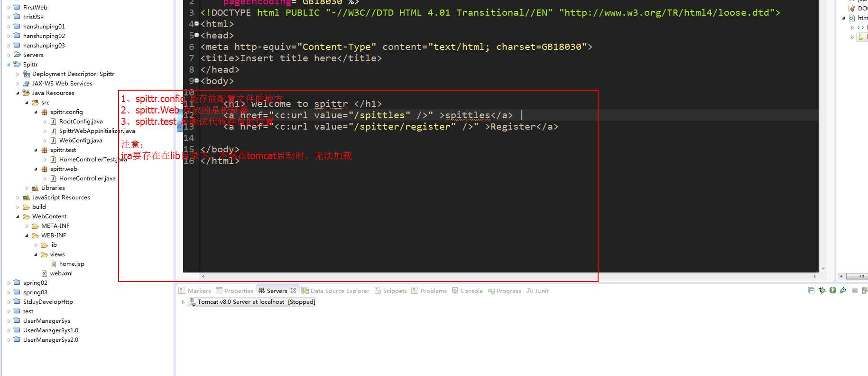Collapse the Spittr project tree

click(9, 65)
